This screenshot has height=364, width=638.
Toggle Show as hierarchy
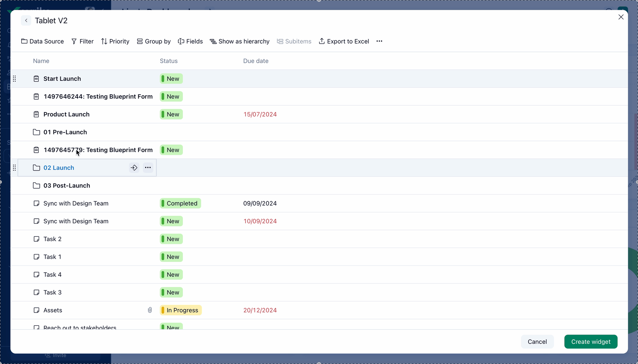tap(240, 41)
